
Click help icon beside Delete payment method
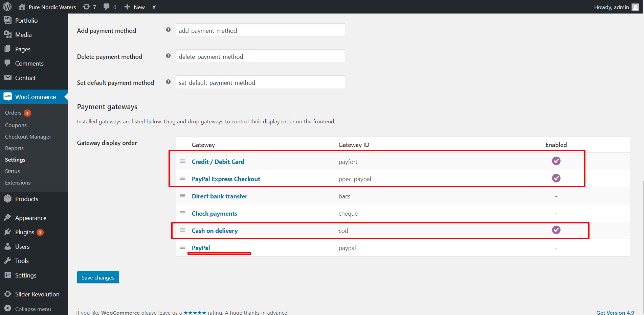(168, 56)
